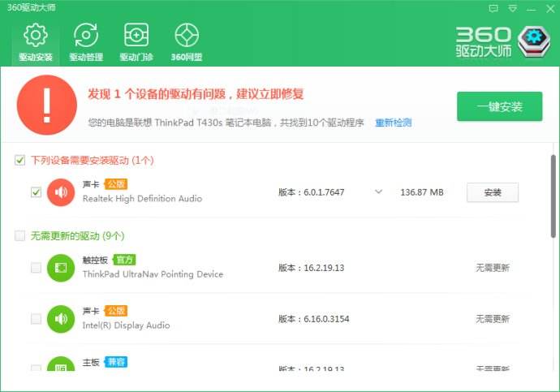Image resolution: width=560 pixels, height=392 pixels.
Task: Click the Intel Display Audio speaker icon
Action: point(61,319)
